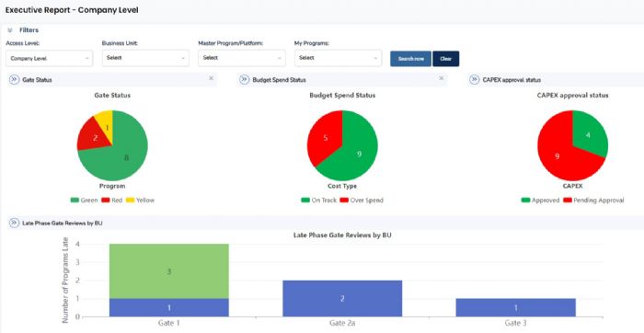Click the blue Gate 1 bar segment
644x333 pixels.
pyautogui.click(x=168, y=307)
